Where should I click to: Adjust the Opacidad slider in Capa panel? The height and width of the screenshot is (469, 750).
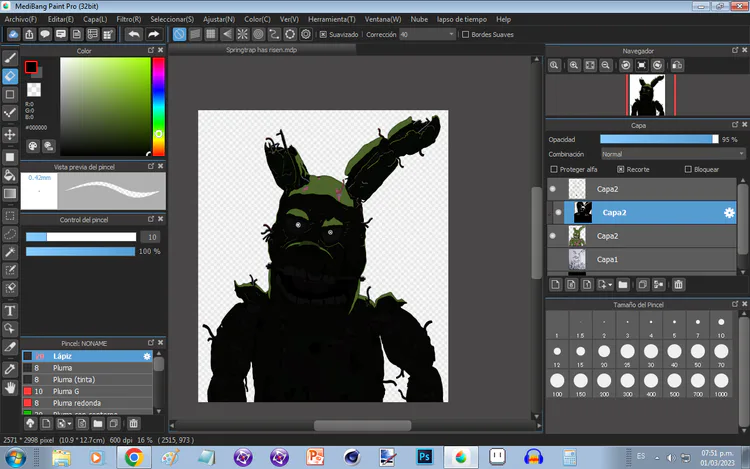(658, 139)
